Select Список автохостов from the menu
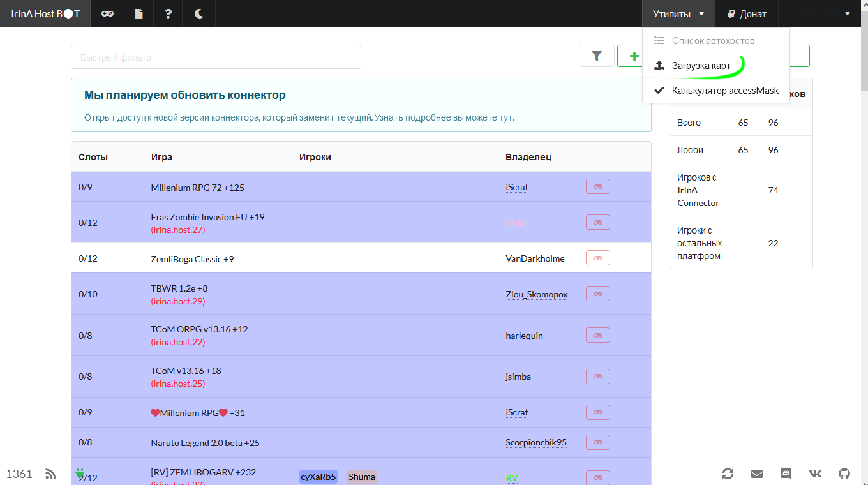Image resolution: width=868 pixels, height=485 pixels. pyautogui.click(x=716, y=40)
